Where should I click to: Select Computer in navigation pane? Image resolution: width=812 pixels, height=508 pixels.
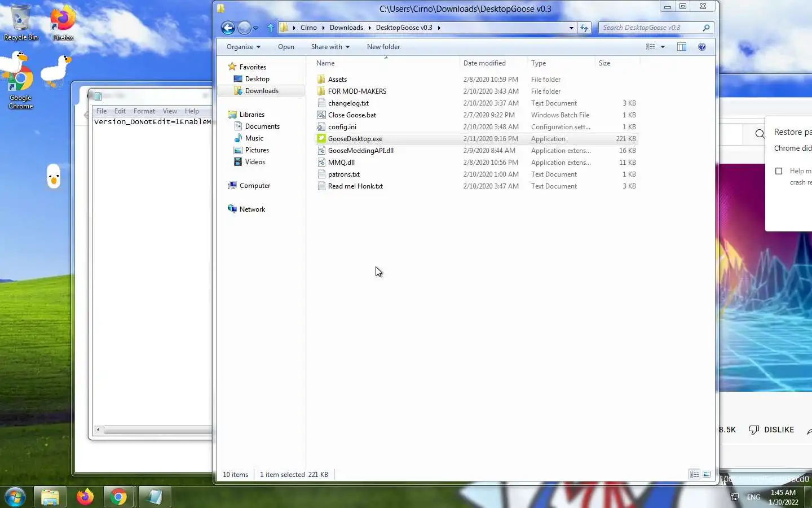(254, 186)
